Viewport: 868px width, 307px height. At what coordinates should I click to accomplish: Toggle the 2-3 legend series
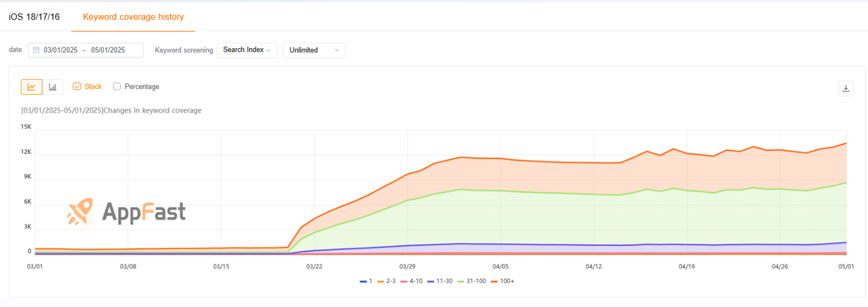click(x=385, y=281)
